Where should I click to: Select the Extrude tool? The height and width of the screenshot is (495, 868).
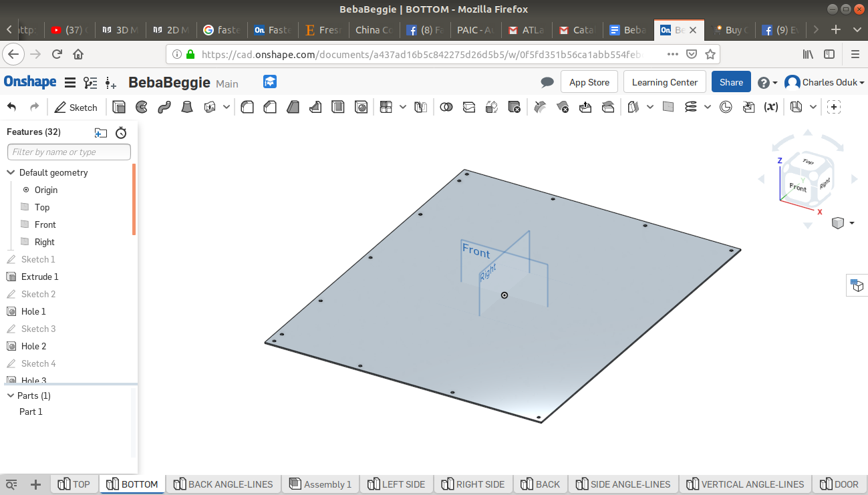coord(119,107)
